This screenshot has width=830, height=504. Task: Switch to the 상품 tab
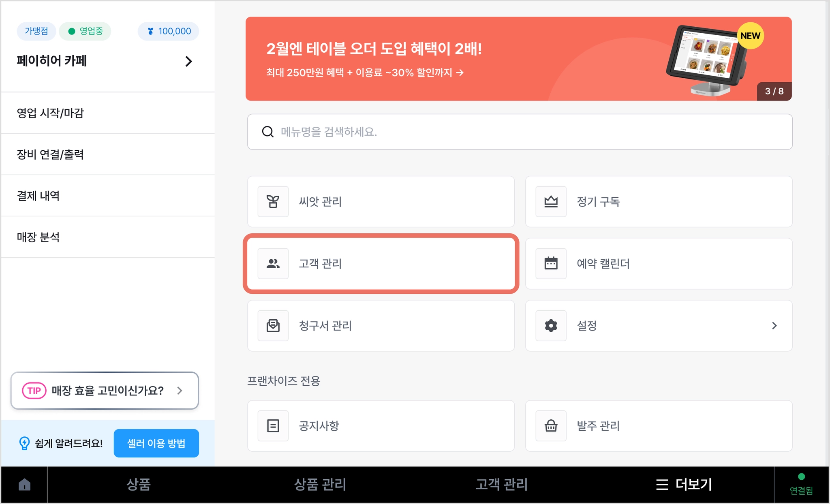(x=139, y=485)
